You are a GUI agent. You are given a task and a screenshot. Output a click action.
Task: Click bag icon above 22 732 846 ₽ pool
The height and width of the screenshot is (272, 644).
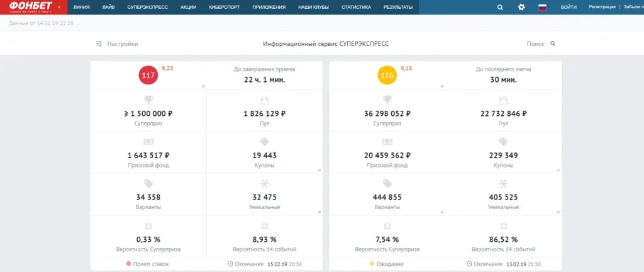pyautogui.click(x=503, y=99)
